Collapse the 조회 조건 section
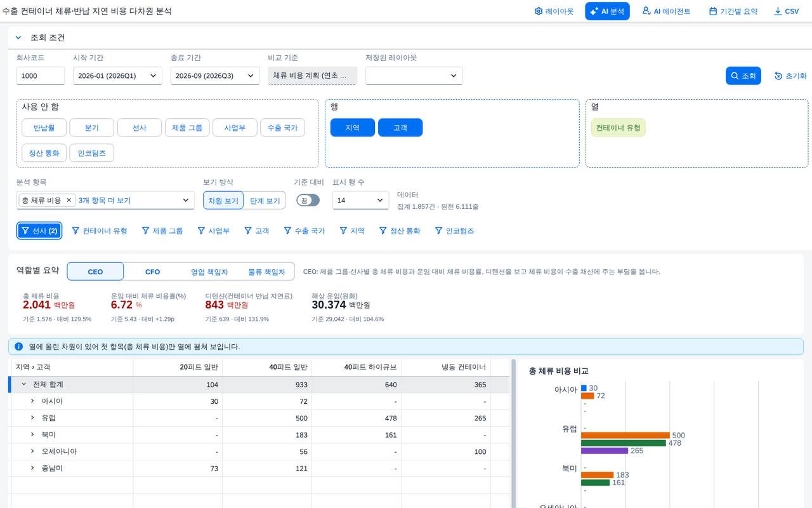 pyautogui.click(x=18, y=37)
